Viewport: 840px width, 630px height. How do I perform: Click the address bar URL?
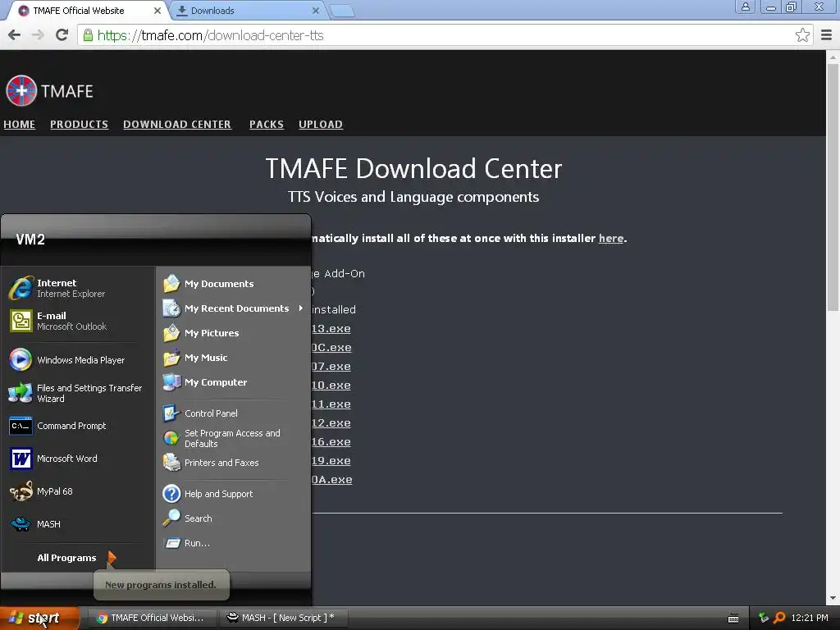point(210,35)
